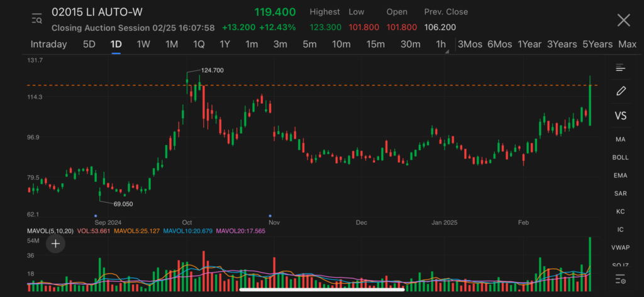
Task: Open indicator settings list icon
Action: tap(620, 279)
